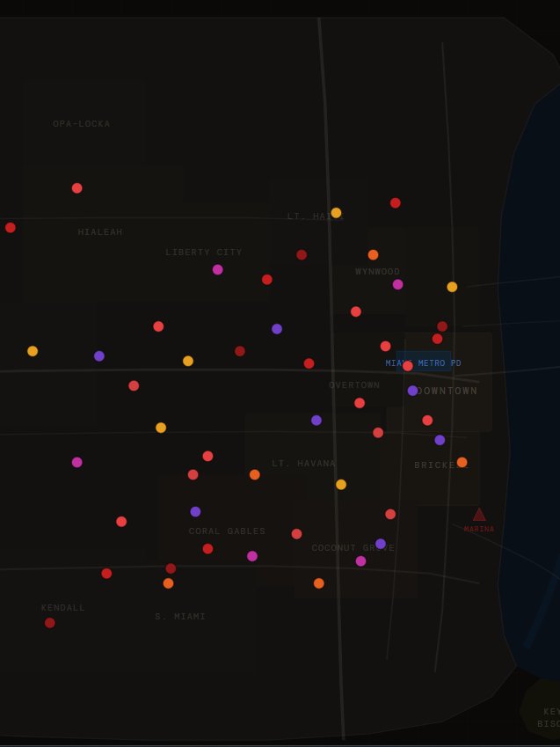560x747 pixels.
Task: Click magenta dot just below COCONUT GROVE
Action: coord(361,561)
